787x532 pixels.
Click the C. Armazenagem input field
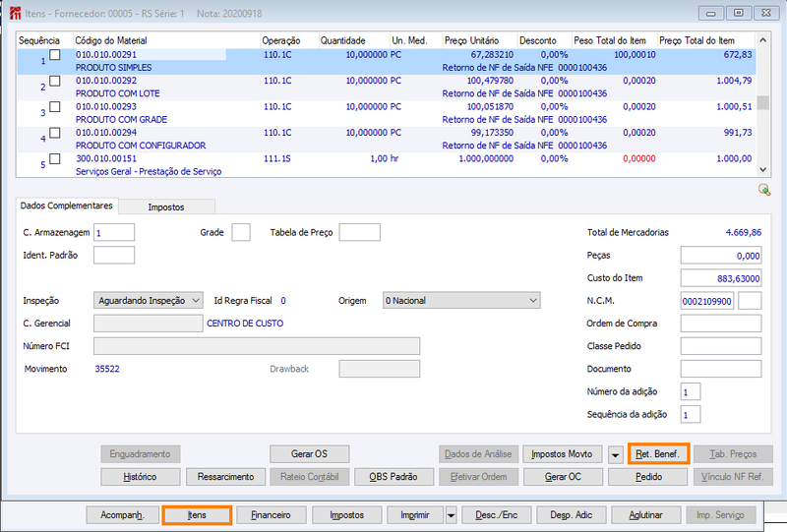[x=114, y=232]
